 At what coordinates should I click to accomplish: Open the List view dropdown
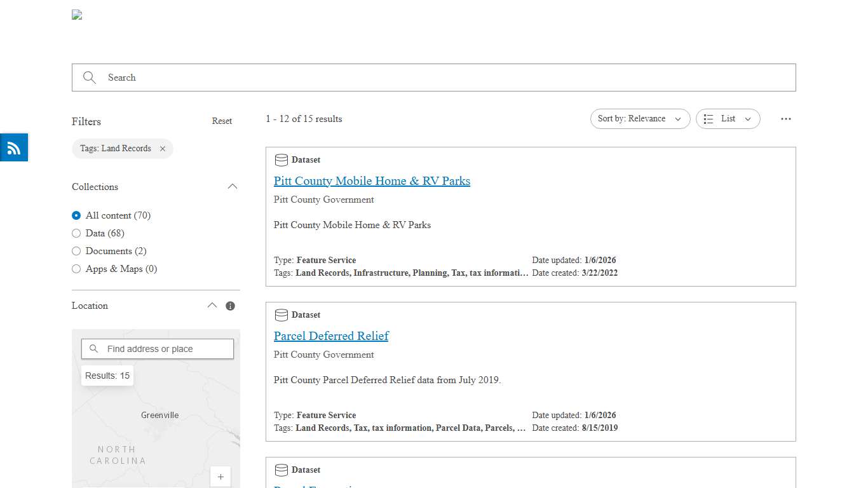click(728, 119)
